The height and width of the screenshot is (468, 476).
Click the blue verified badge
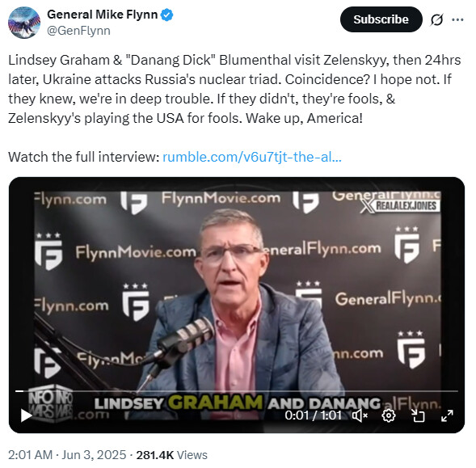(166, 15)
